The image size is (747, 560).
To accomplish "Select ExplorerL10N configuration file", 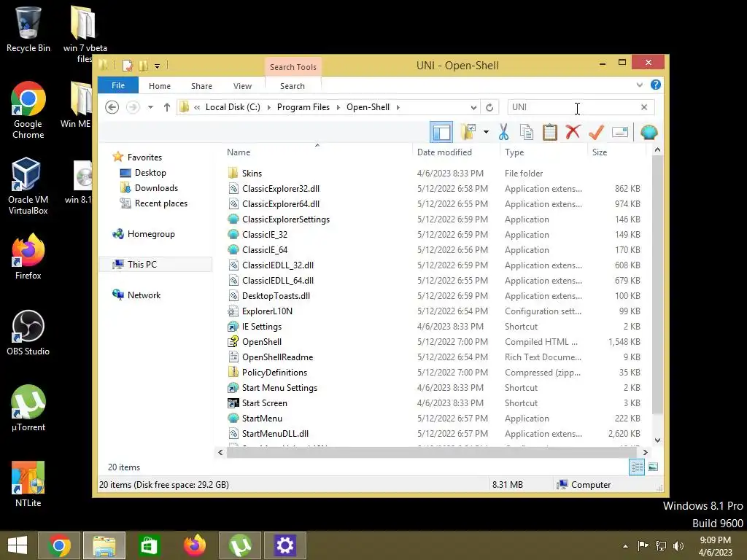I will coord(267,311).
